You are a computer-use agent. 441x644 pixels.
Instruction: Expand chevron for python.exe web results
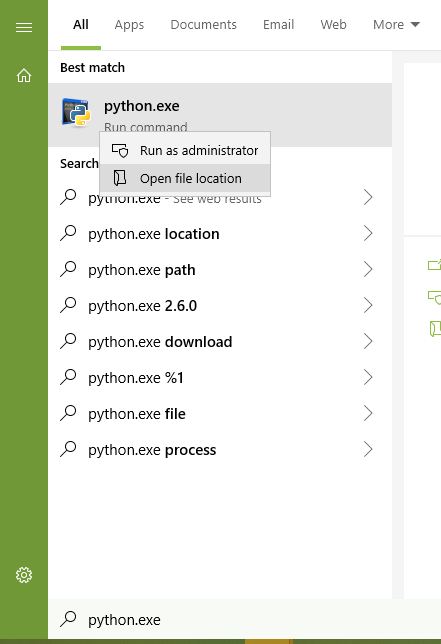point(368,197)
